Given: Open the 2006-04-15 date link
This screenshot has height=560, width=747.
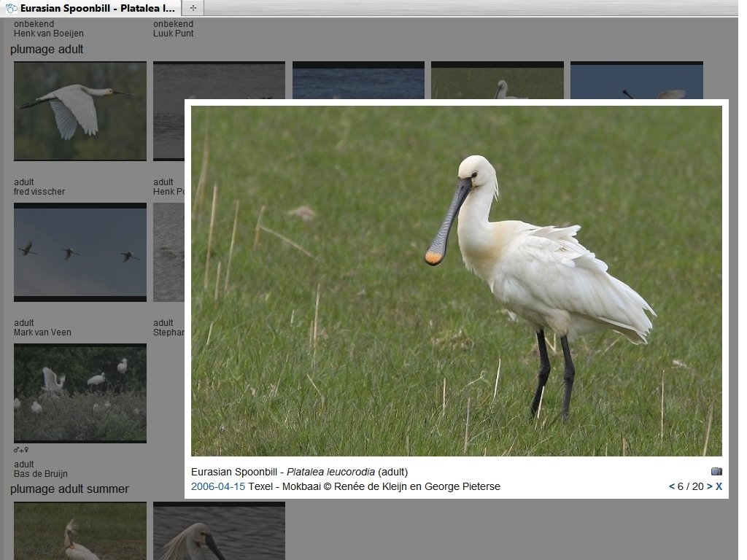Looking at the screenshot, I should 217,486.
